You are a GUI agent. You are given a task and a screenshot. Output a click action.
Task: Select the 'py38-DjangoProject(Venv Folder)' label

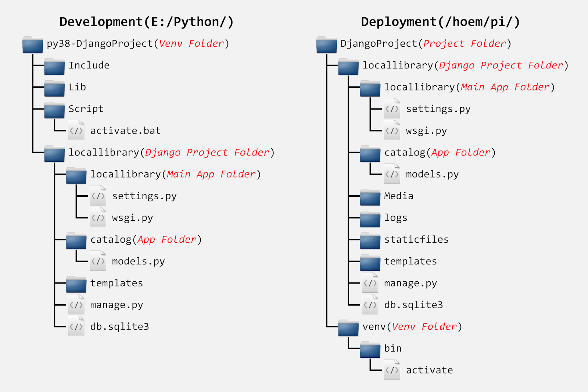(x=138, y=44)
